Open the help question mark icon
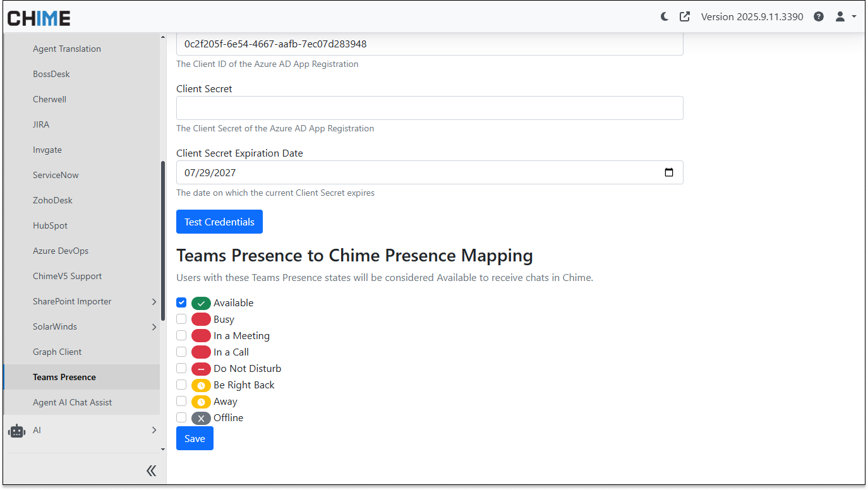868x490 pixels. point(819,17)
